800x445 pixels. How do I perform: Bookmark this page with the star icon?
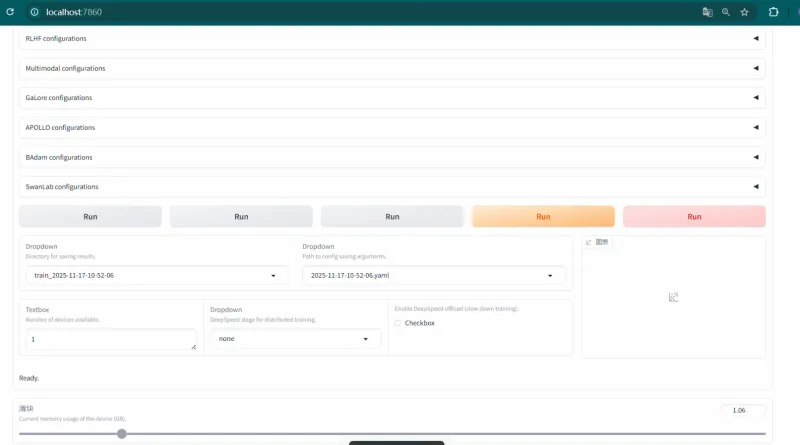coord(744,12)
